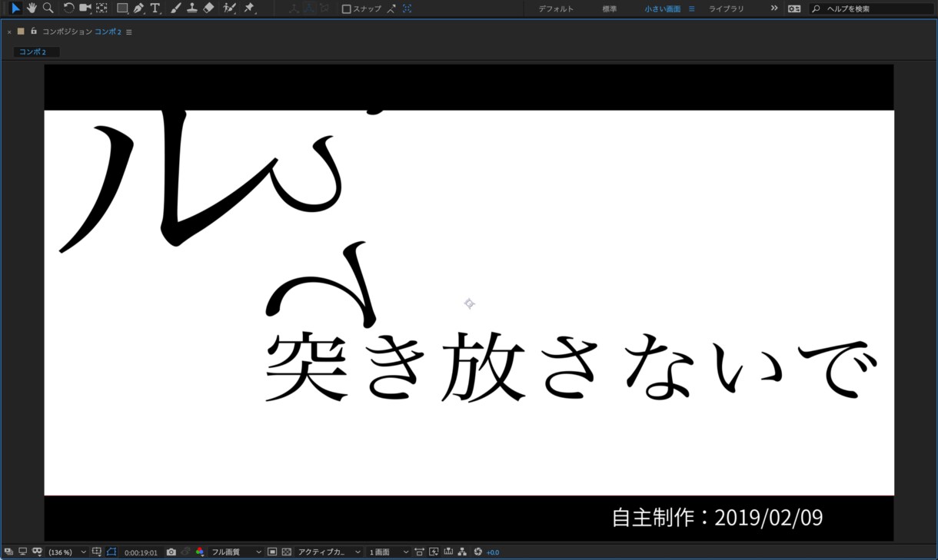
Task: Switch to 標準 workspace
Action: 610,9
